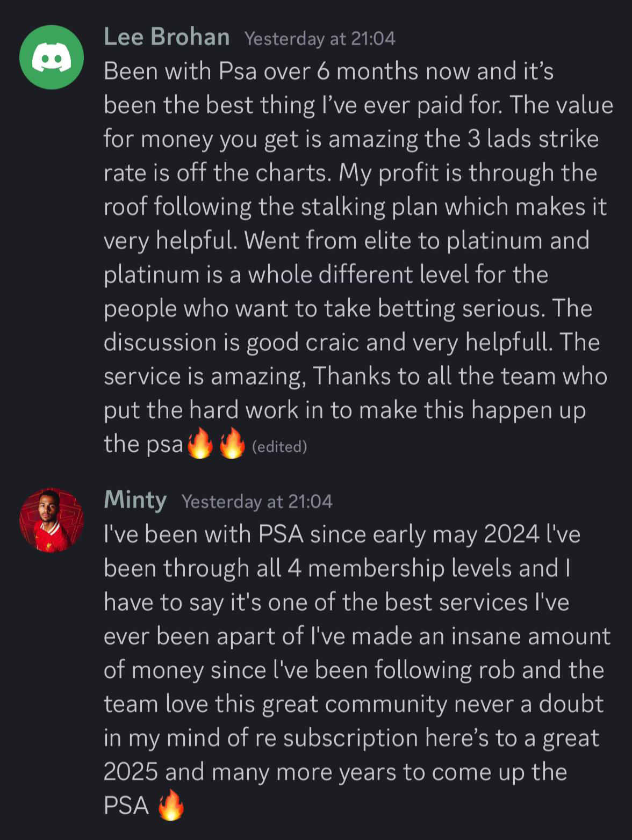Image resolution: width=632 pixels, height=840 pixels.
Task: Open Minty's profile picture
Action: [x=52, y=520]
